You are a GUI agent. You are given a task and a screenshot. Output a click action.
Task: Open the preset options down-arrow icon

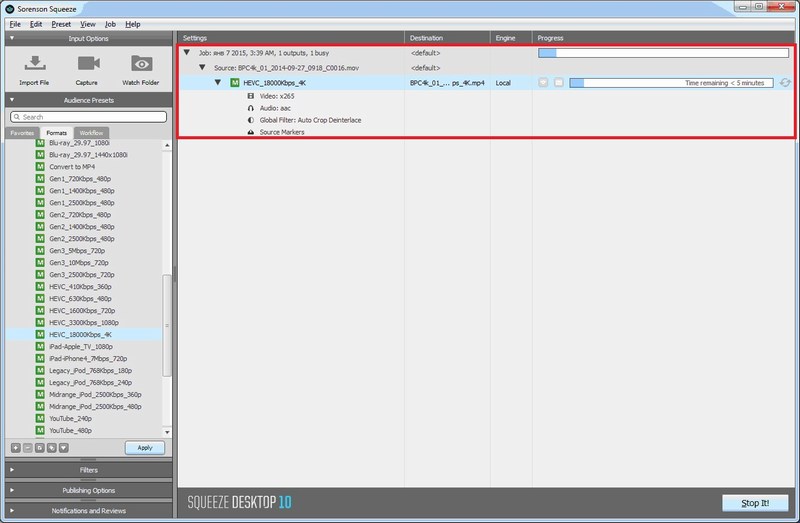coord(63,447)
